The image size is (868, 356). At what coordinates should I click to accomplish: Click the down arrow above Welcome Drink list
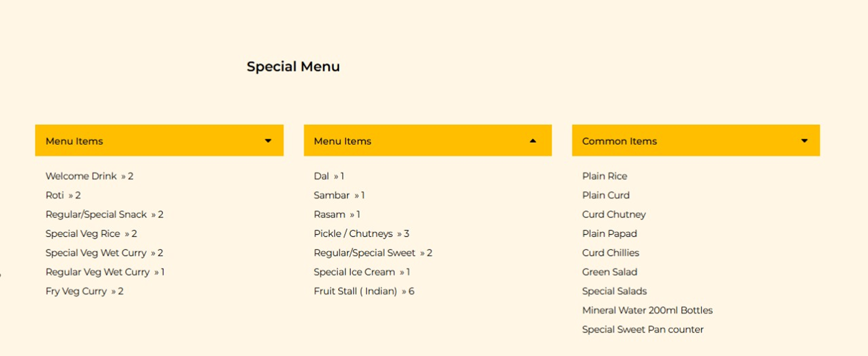coord(268,141)
